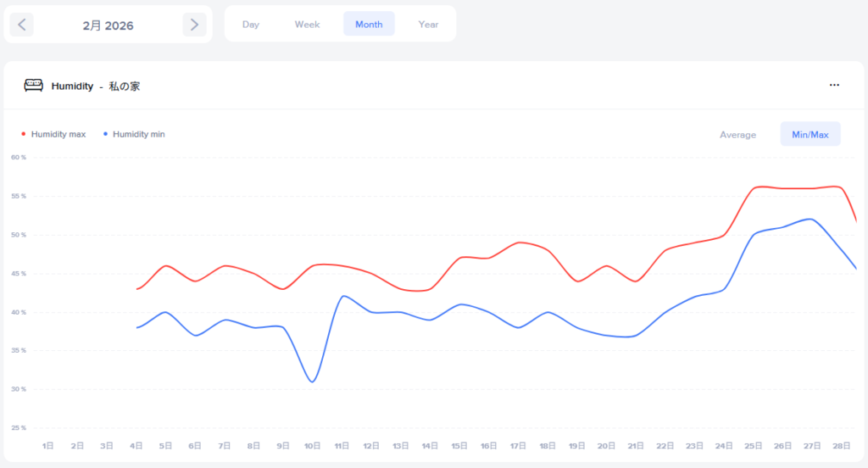
Task: Select the Month view tab
Action: 369,25
